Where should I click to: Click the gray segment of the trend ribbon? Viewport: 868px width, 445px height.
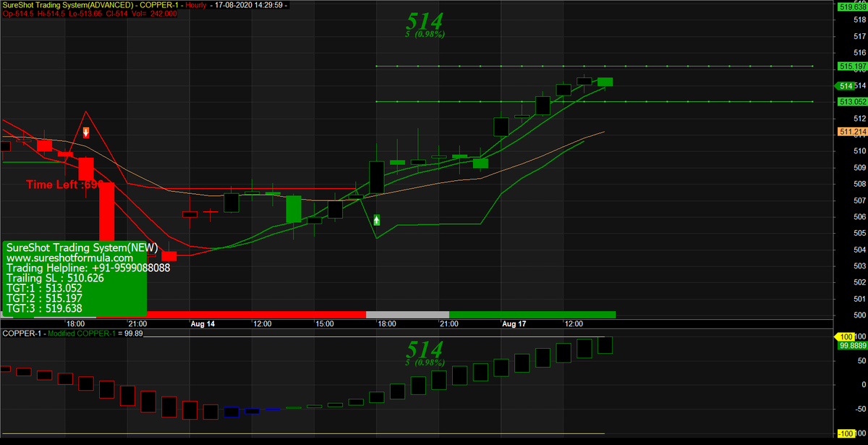408,315
